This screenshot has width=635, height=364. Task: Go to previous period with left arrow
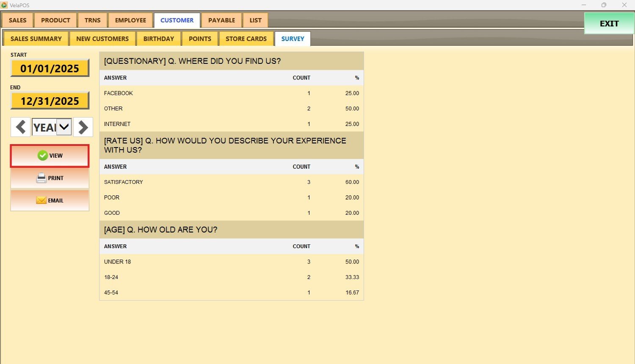tap(20, 127)
